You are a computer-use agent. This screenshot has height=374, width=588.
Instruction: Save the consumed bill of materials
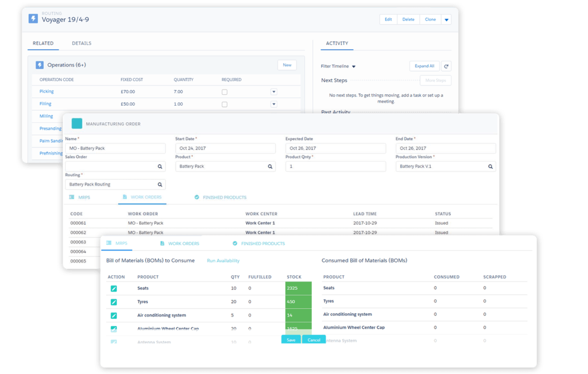(291, 340)
